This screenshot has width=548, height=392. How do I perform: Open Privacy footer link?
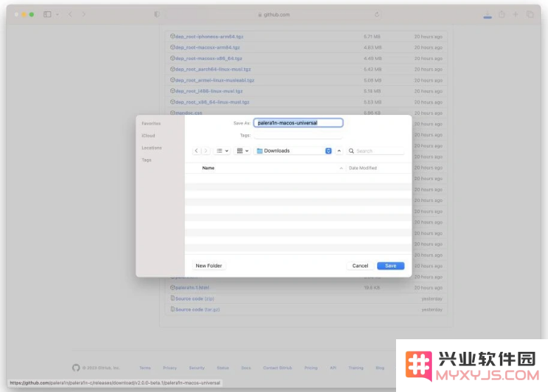pos(170,368)
